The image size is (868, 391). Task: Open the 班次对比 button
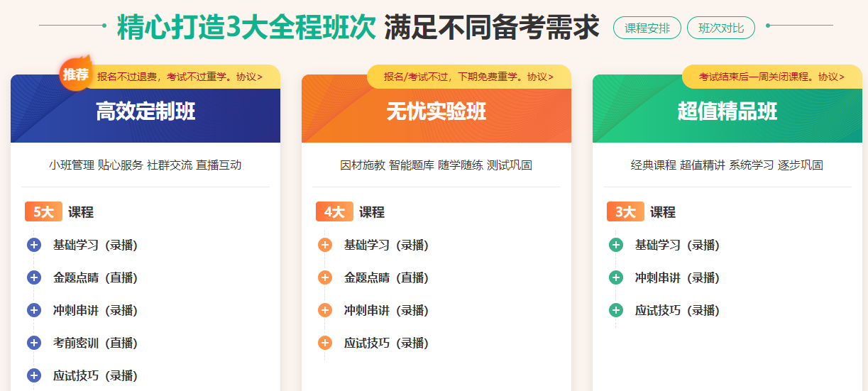[721, 28]
